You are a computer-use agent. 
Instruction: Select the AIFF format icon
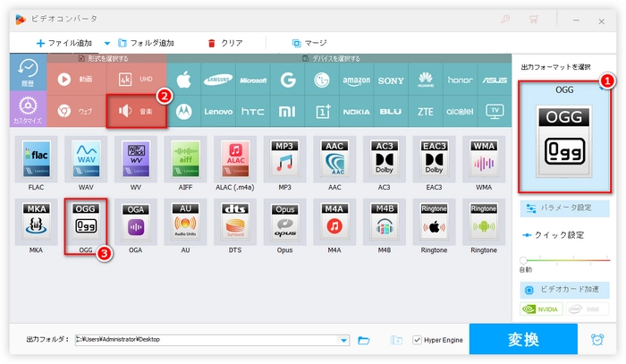click(x=185, y=159)
